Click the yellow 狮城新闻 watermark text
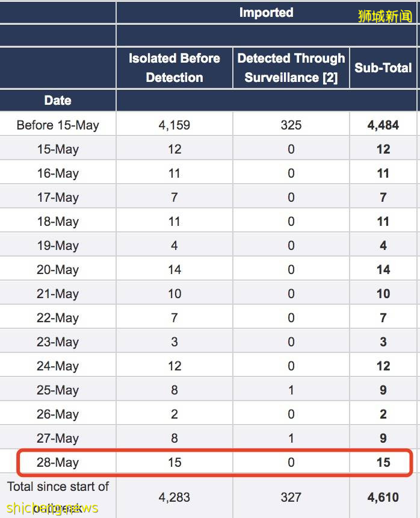The width and height of the screenshot is (420, 518). 385,16
